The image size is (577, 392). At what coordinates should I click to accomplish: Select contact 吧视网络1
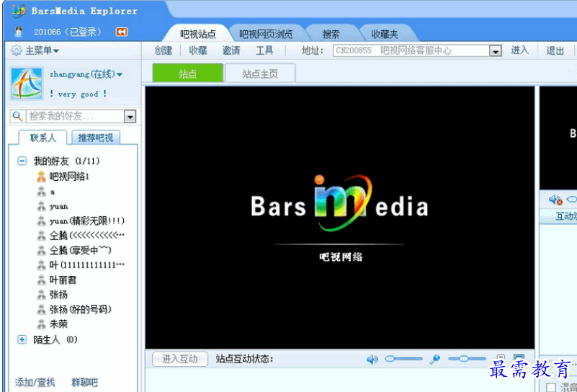click(70, 177)
